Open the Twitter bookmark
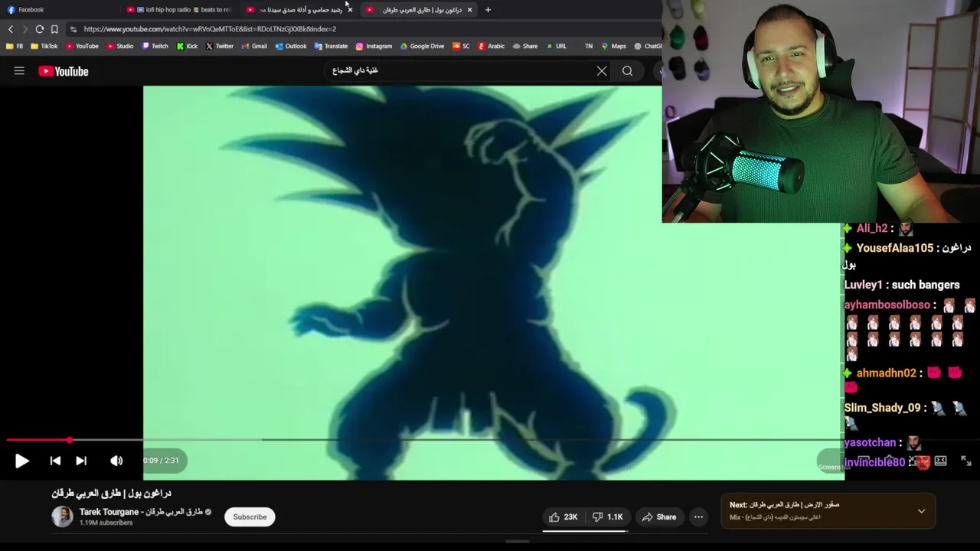Viewport: 980px width, 551px height. point(219,46)
